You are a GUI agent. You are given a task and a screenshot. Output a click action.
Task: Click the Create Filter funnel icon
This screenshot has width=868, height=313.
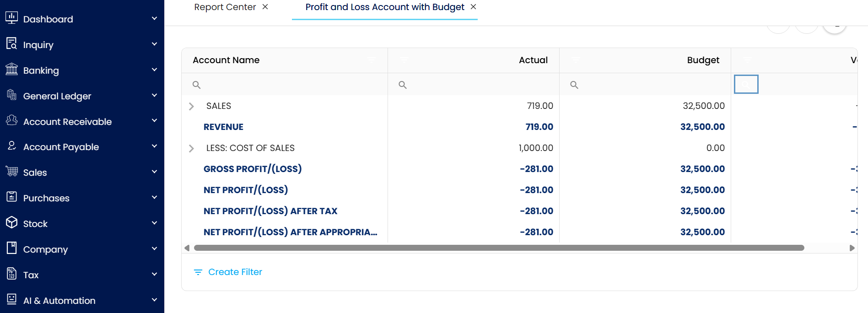pyautogui.click(x=198, y=272)
